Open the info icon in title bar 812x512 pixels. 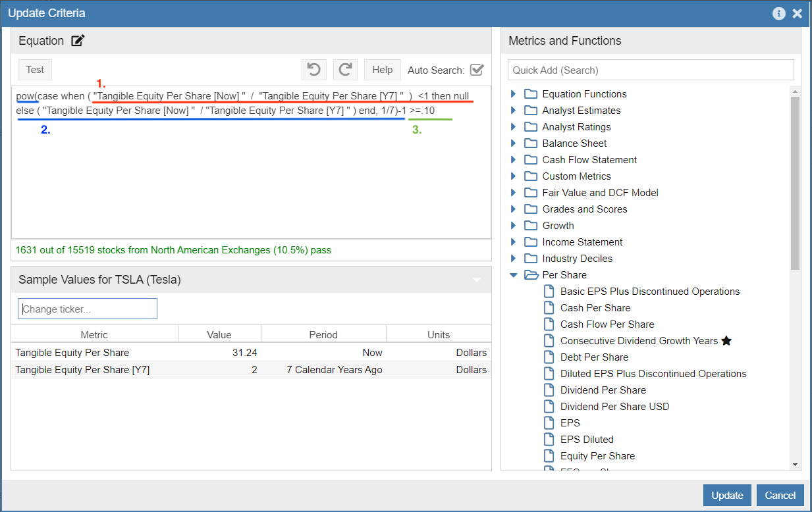(779, 13)
